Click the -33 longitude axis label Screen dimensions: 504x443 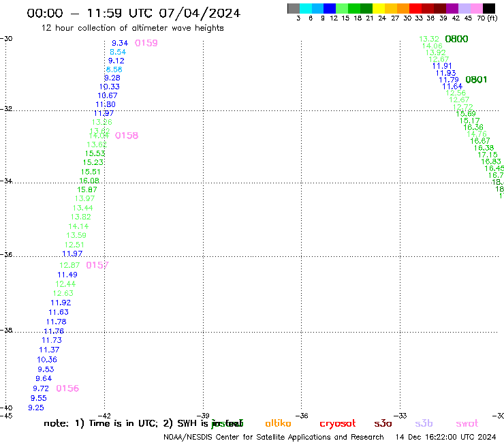400,416
